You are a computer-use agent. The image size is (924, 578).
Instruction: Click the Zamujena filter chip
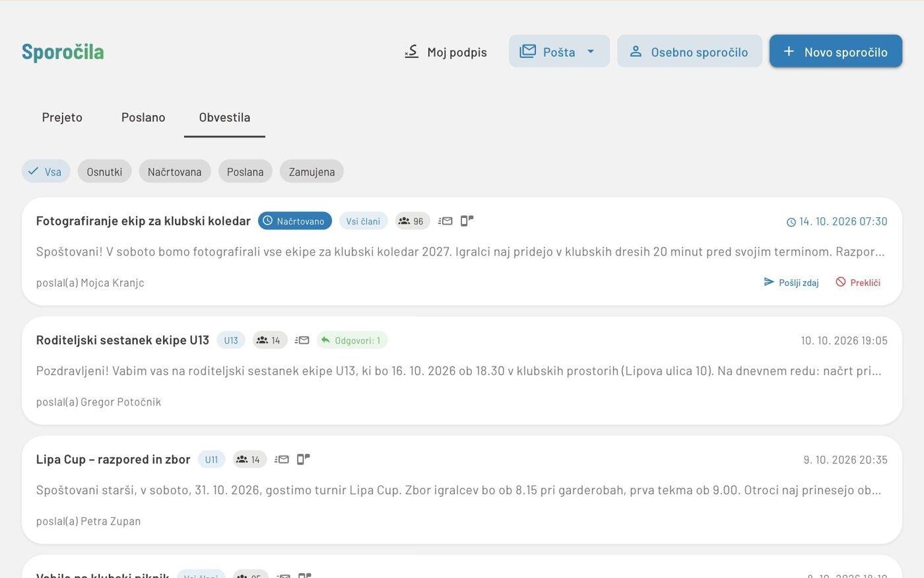[x=312, y=171]
